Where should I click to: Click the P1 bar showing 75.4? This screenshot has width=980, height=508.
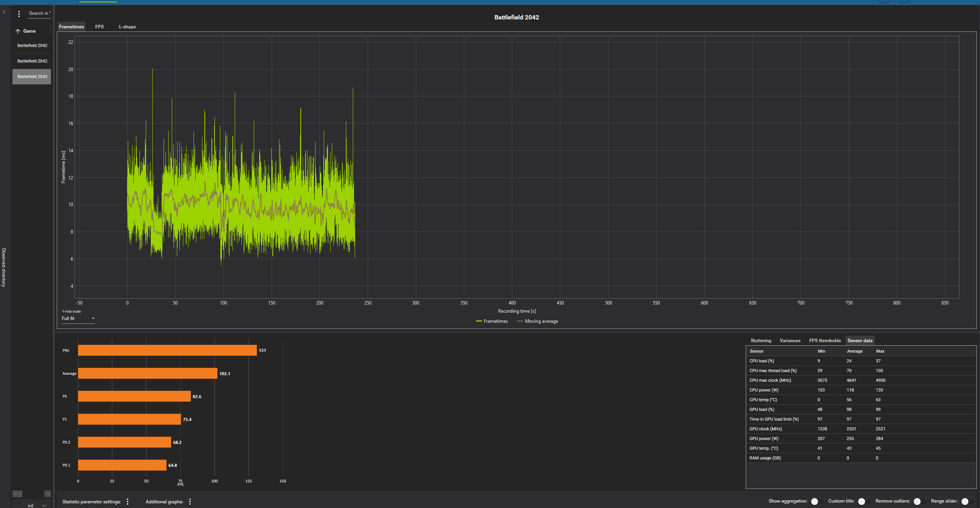click(129, 419)
